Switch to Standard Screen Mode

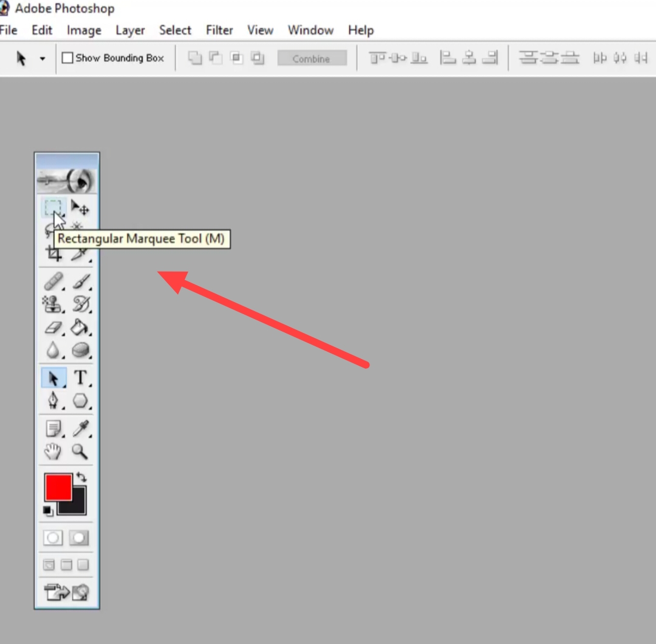click(49, 565)
